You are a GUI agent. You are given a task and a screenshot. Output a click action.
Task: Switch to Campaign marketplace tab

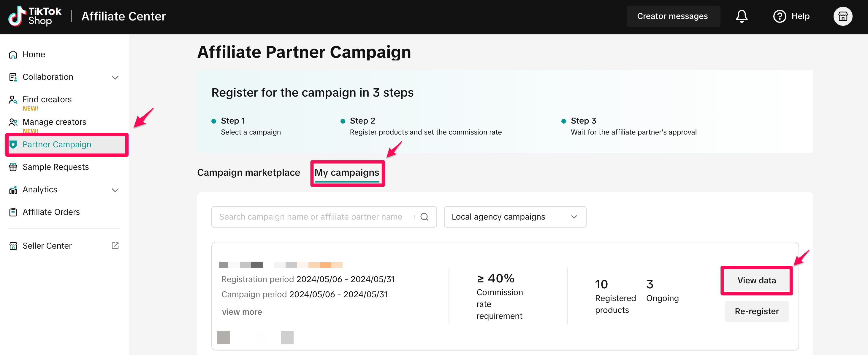click(x=248, y=172)
